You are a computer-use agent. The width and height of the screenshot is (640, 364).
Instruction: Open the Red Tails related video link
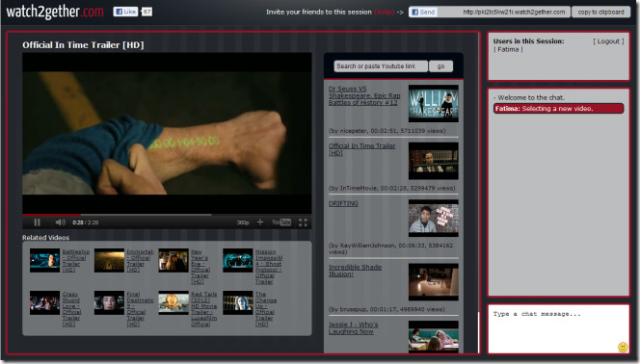203,309
